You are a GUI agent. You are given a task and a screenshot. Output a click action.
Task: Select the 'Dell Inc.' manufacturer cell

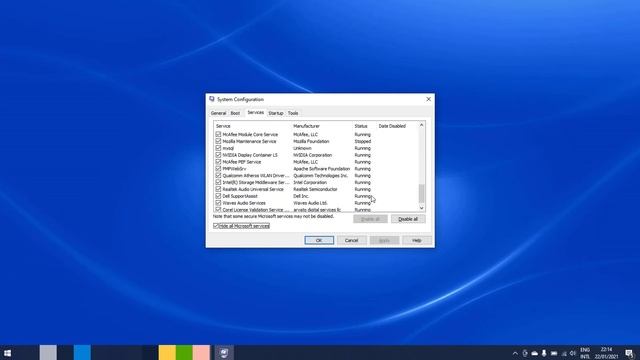tap(301, 196)
